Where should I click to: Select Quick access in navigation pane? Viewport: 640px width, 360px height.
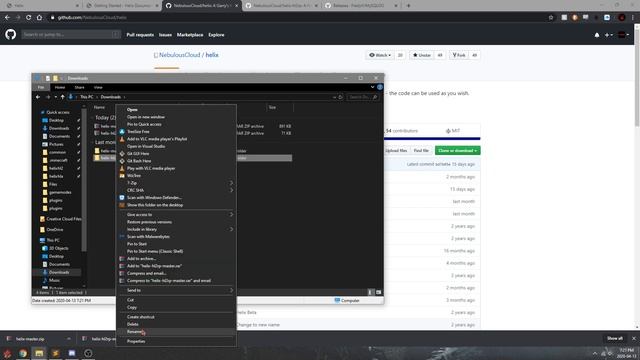click(x=58, y=112)
